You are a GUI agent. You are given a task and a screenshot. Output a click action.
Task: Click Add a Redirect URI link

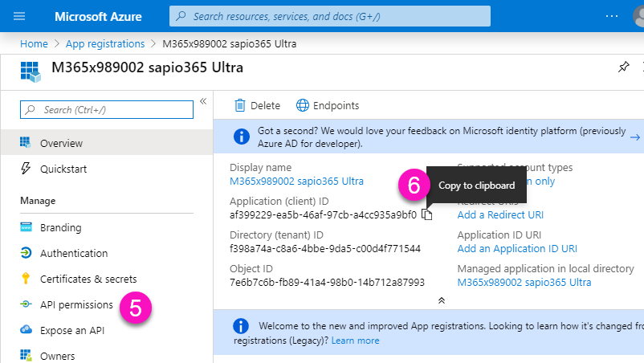(500, 214)
